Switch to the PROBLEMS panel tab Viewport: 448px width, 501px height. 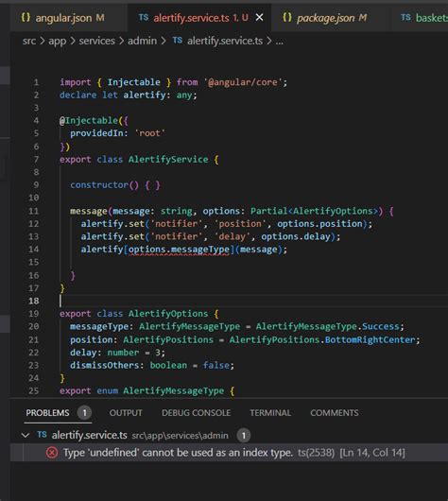47,413
